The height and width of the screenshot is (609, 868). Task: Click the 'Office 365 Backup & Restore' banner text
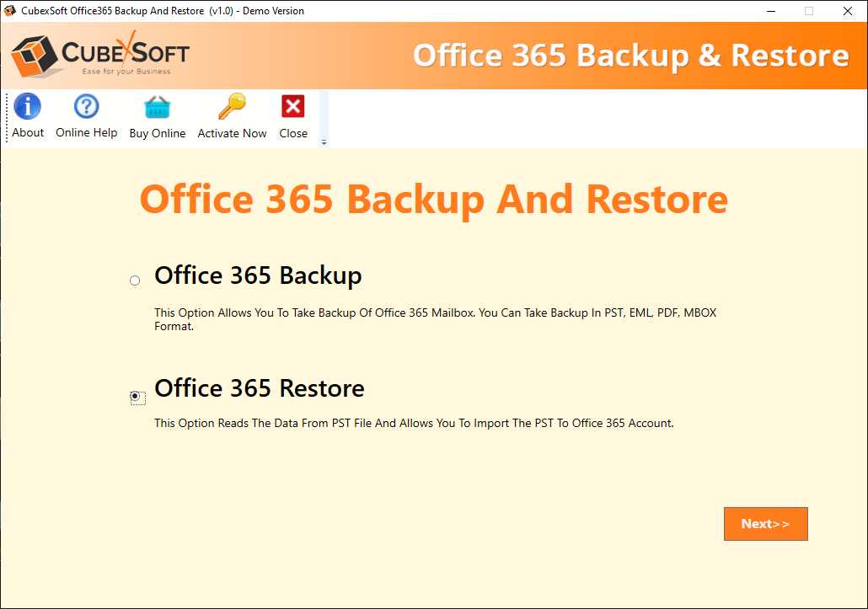(631, 56)
